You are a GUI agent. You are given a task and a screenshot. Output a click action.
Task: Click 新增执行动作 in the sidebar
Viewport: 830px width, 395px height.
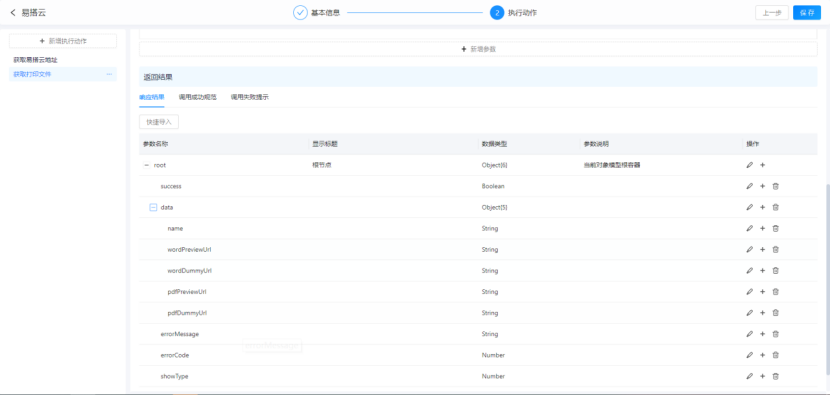click(63, 41)
